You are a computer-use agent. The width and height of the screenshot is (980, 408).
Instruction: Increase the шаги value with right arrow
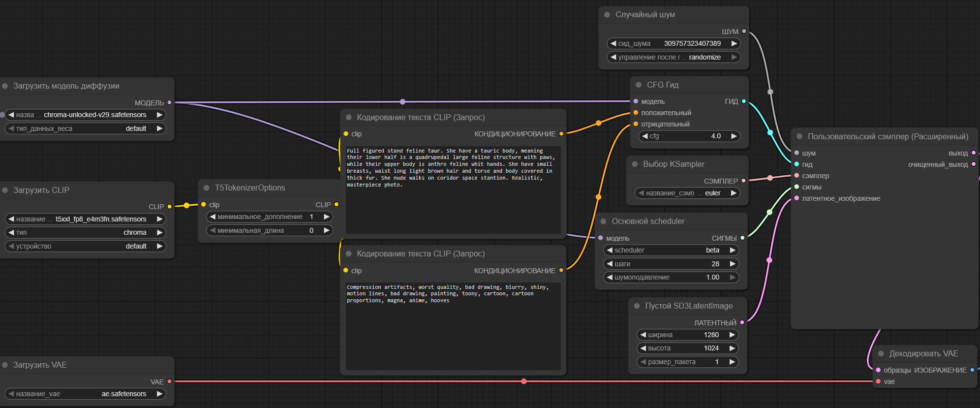(733, 264)
